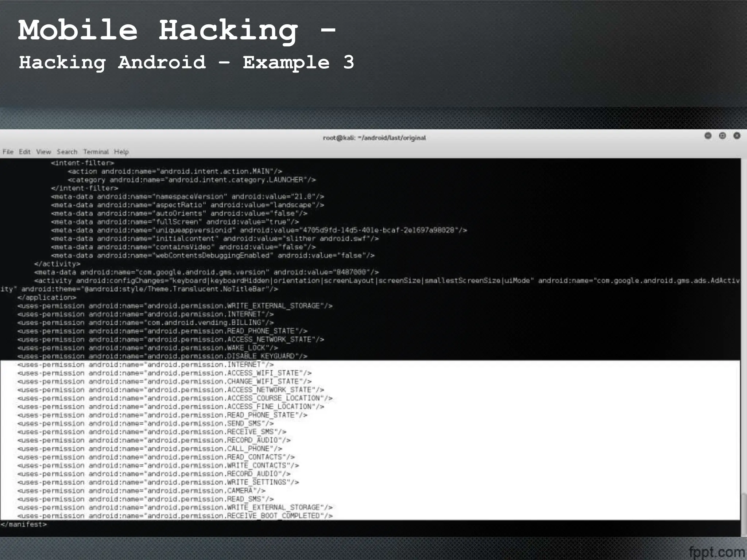
Task: Open the File menu in terminal
Action: point(8,152)
